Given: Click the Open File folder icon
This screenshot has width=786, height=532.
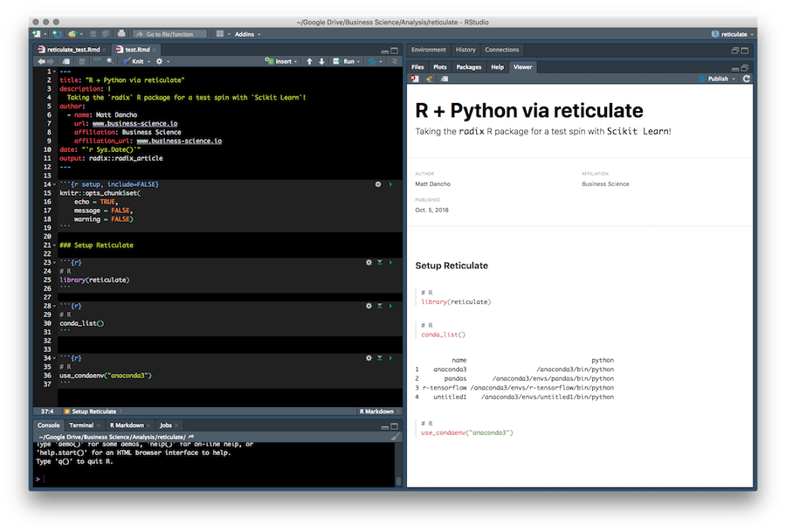Looking at the screenshot, I should pyautogui.click(x=72, y=34).
